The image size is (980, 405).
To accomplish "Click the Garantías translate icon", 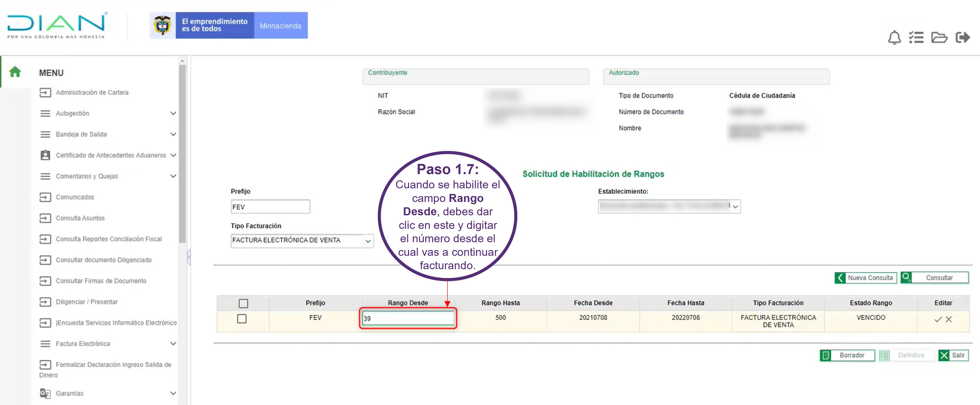I will [45, 393].
